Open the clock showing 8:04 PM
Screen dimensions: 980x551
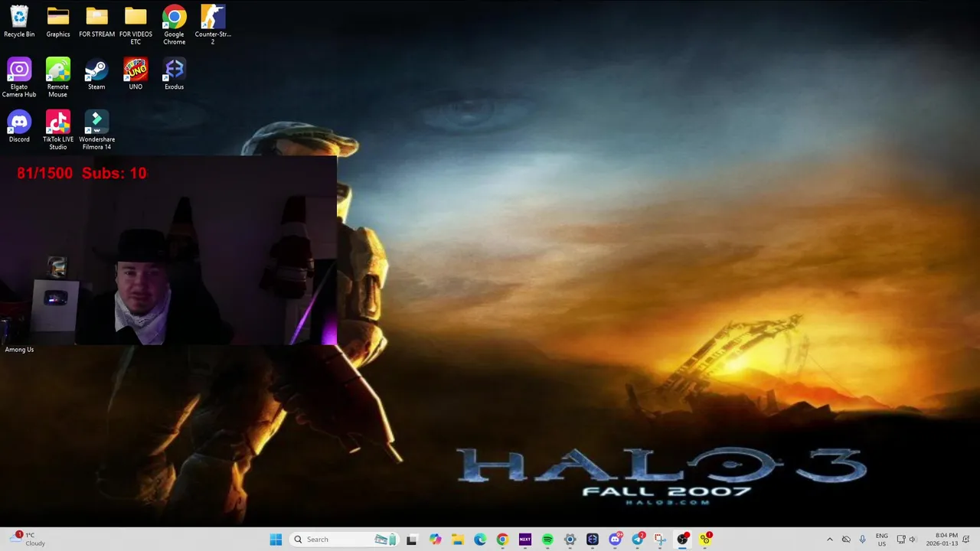[942, 540]
